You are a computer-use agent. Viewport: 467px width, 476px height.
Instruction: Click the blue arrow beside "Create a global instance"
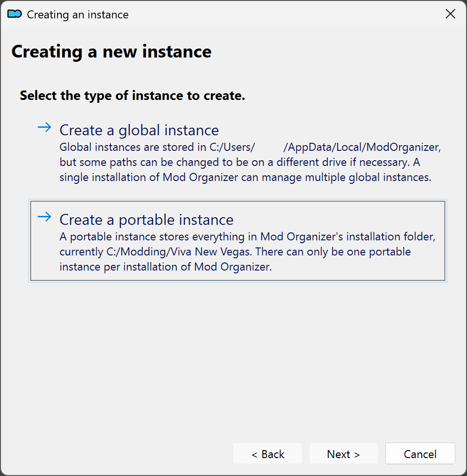44,126
